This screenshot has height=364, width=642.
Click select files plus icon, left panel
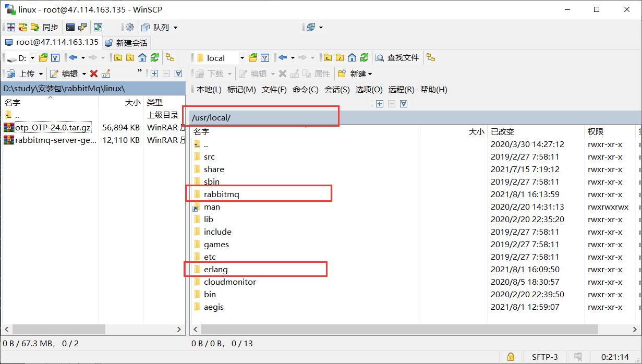(x=154, y=74)
